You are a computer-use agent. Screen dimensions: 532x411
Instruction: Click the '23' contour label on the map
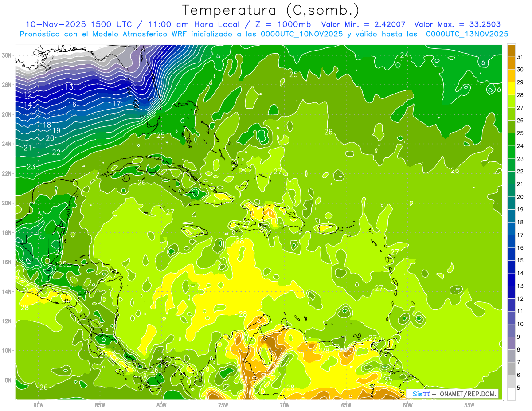31,167
